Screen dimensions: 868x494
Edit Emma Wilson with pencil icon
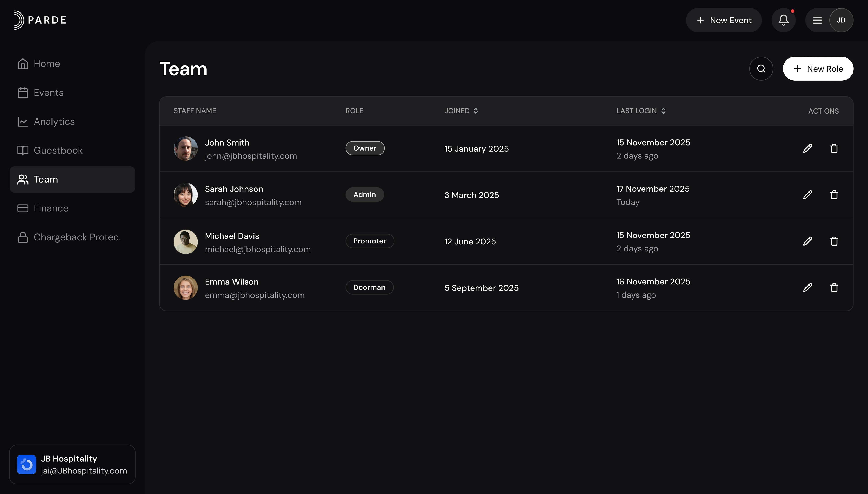click(807, 288)
